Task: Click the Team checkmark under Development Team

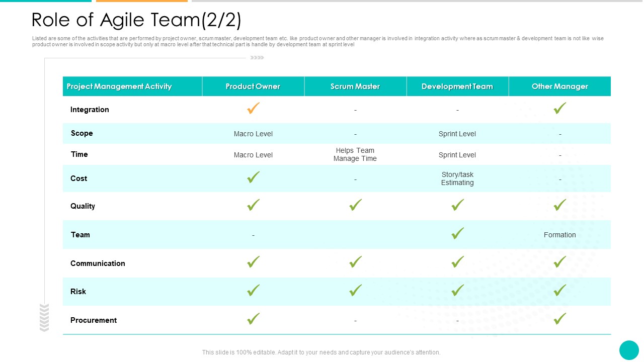Action: coord(458,233)
